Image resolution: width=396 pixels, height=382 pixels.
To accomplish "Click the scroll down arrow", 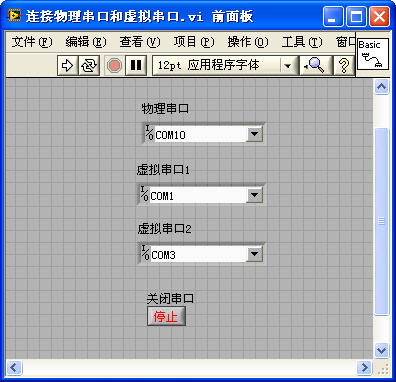I will tap(381, 351).
